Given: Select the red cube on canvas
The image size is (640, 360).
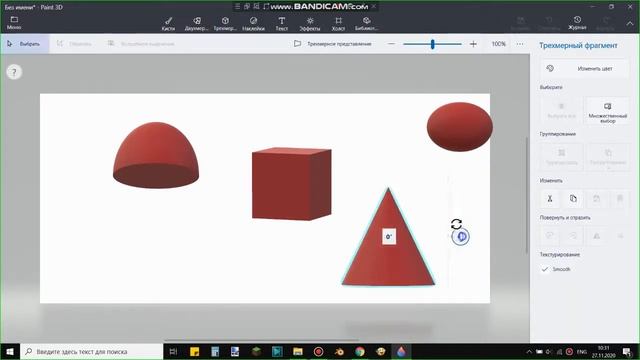Looking at the screenshot, I should [291, 184].
